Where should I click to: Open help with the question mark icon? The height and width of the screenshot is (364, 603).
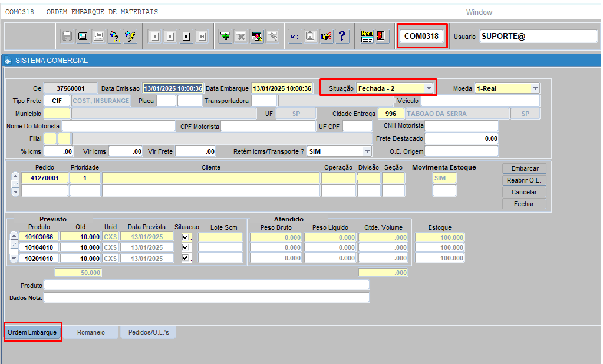(342, 37)
